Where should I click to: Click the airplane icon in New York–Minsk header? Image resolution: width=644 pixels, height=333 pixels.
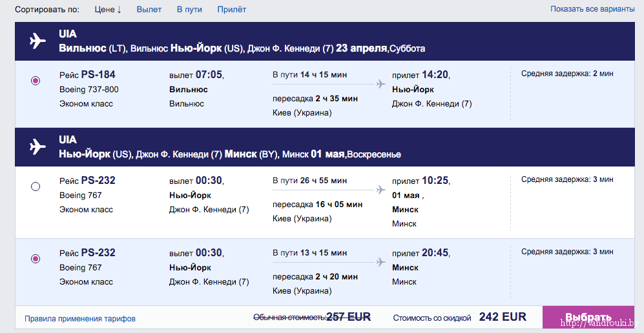click(37, 147)
